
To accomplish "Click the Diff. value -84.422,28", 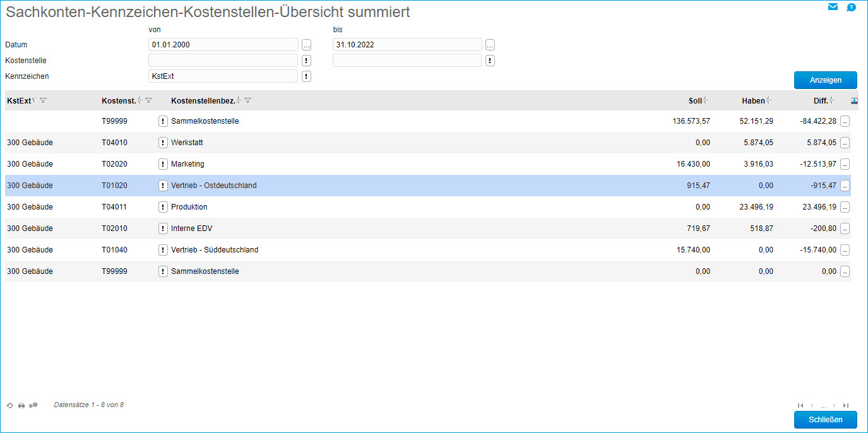I will tap(819, 121).
